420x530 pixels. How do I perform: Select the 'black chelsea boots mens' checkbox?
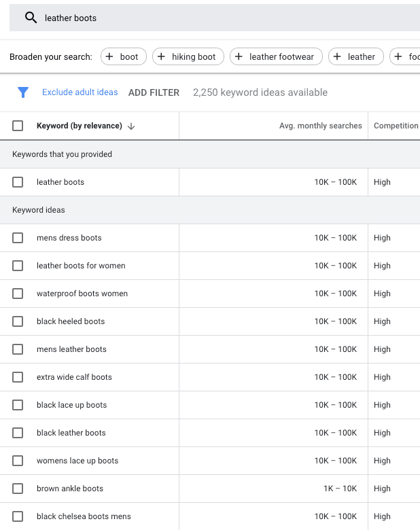click(18, 516)
